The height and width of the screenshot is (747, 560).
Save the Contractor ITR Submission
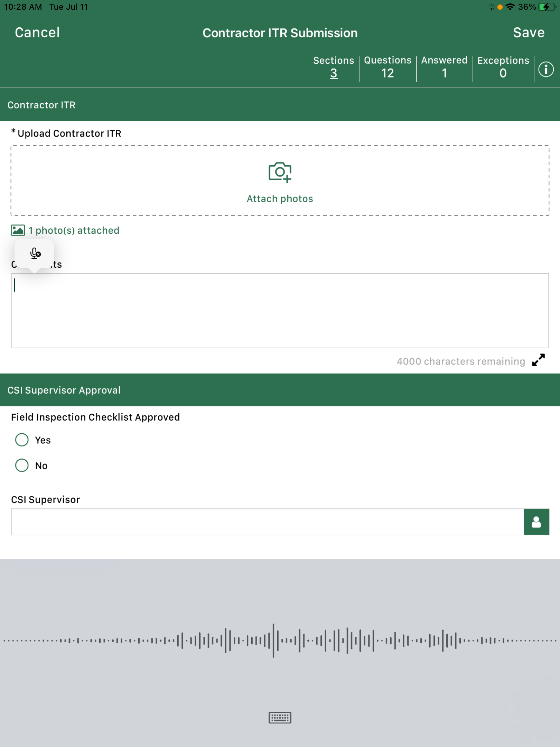(x=529, y=33)
